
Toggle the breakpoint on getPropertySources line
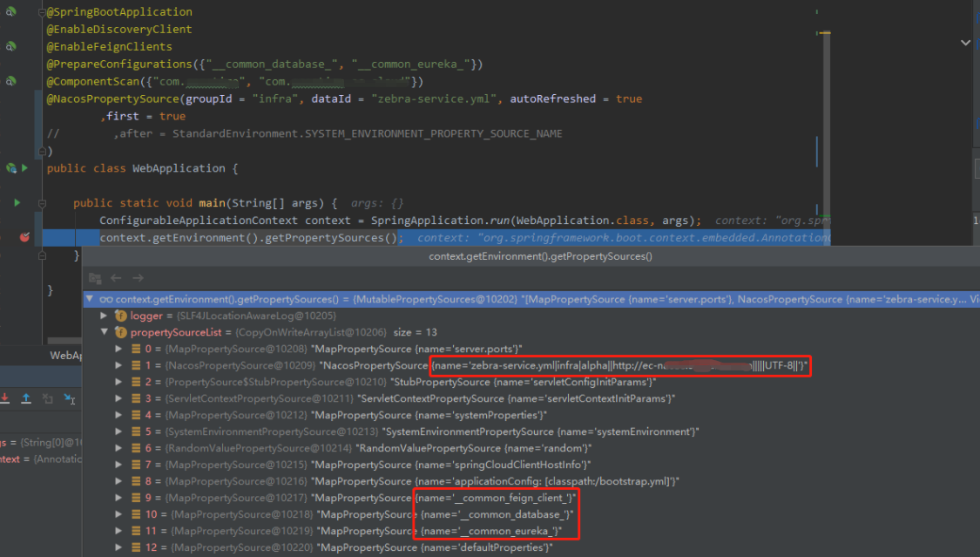[x=24, y=237]
